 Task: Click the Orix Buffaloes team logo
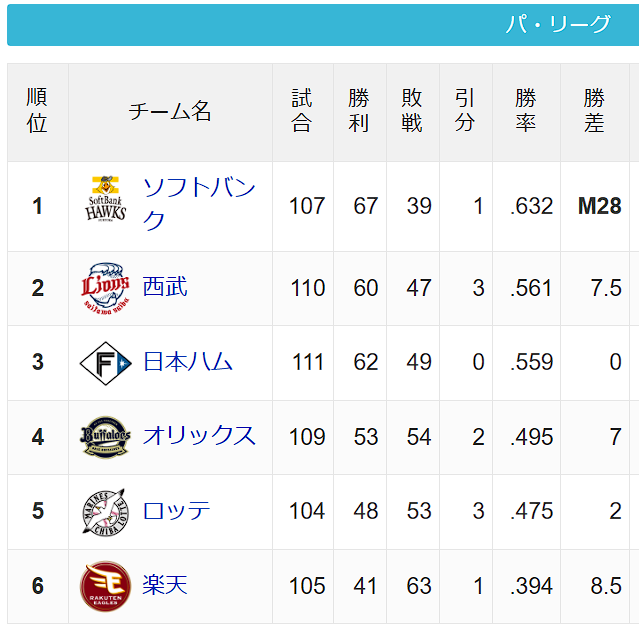(x=106, y=437)
